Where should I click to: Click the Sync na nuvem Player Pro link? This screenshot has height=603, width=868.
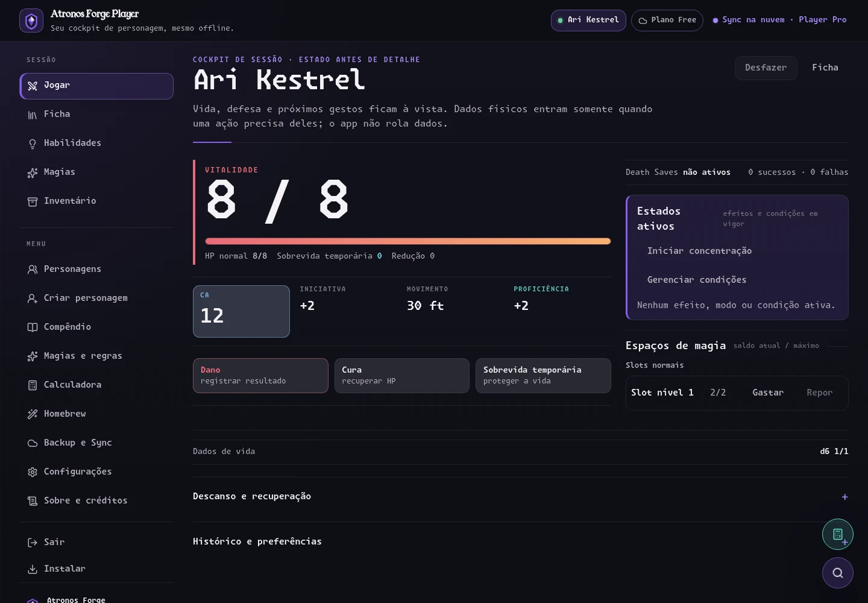pyautogui.click(x=780, y=20)
